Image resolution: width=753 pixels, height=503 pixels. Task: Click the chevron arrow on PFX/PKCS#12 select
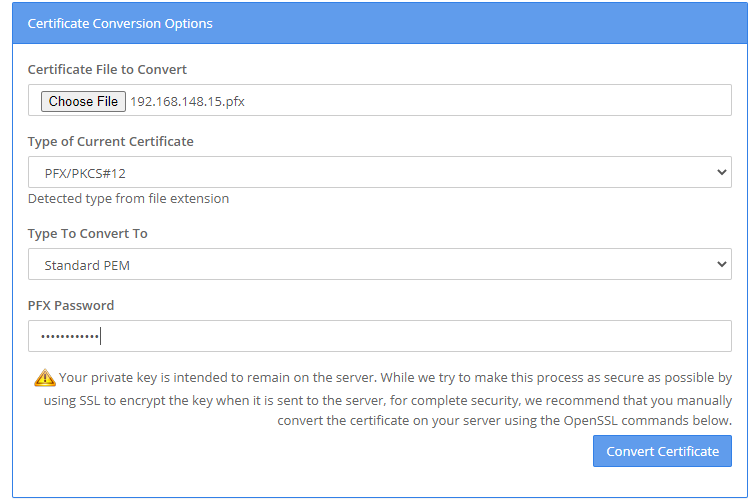pos(723,172)
